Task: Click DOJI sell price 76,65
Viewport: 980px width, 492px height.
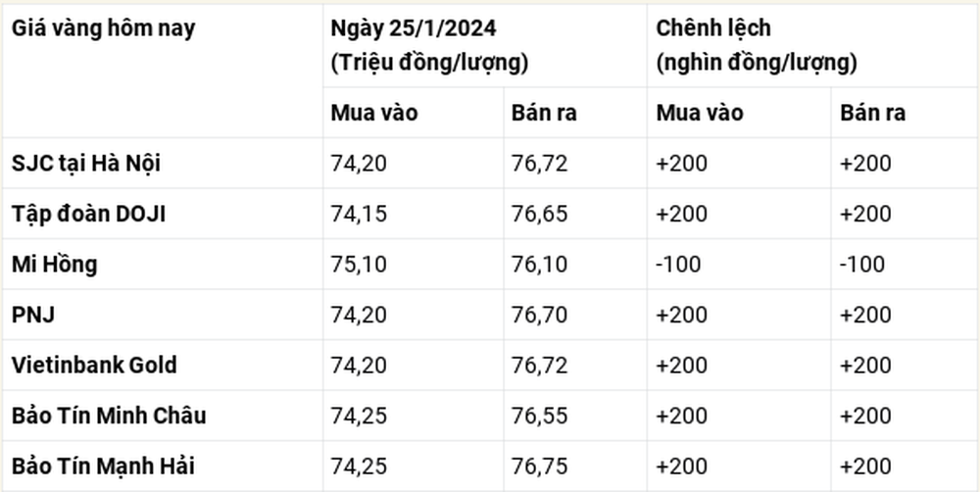Action: [x=539, y=214]
